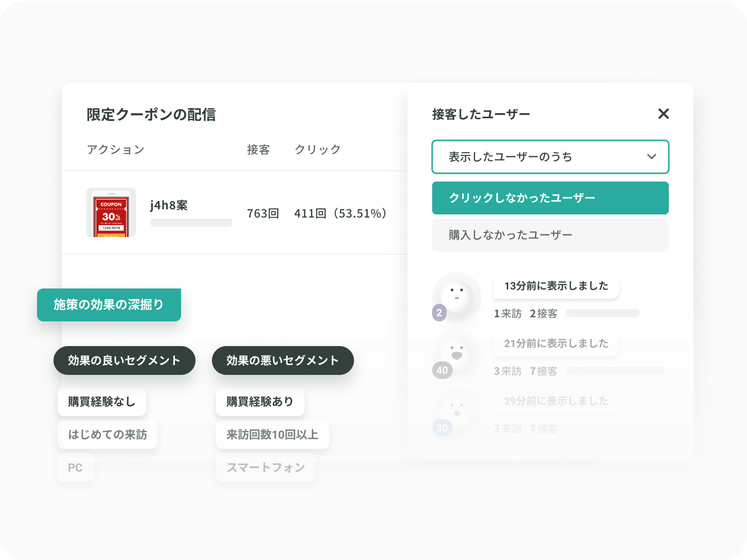The width and height of the screenshot is (747, 560).
Task: Select 効果の悪いセグメント pill
Action: tap(283, 360)
